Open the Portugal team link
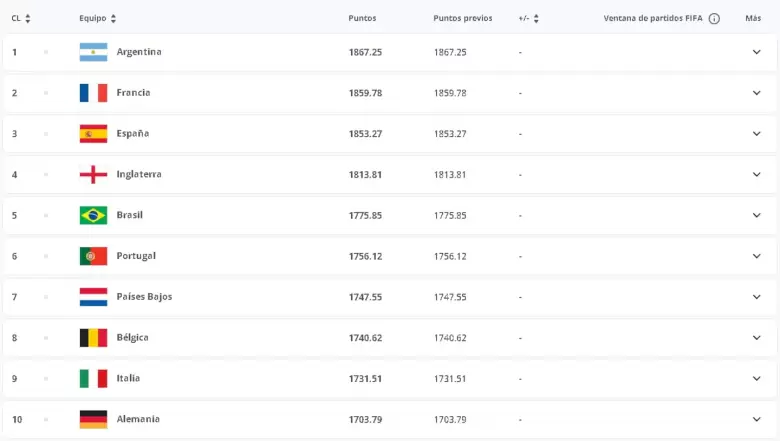The image size is (780, 441). pyautogui.click(x=136, y=256)
